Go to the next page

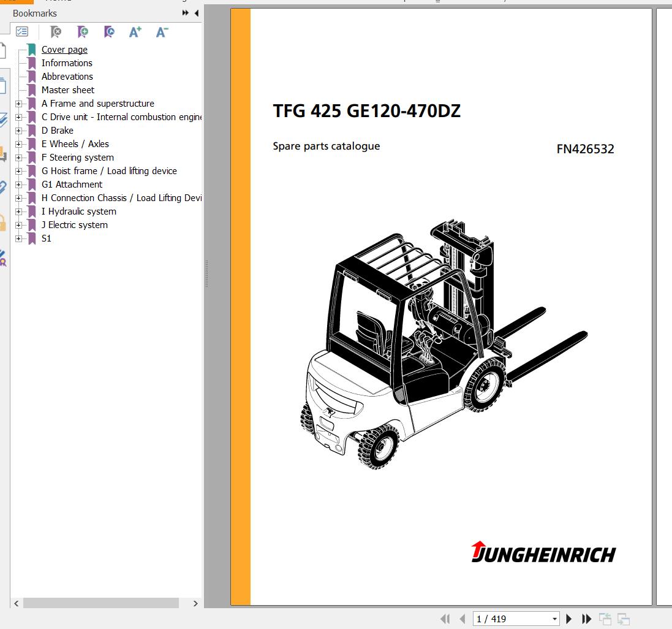[569, 619]
